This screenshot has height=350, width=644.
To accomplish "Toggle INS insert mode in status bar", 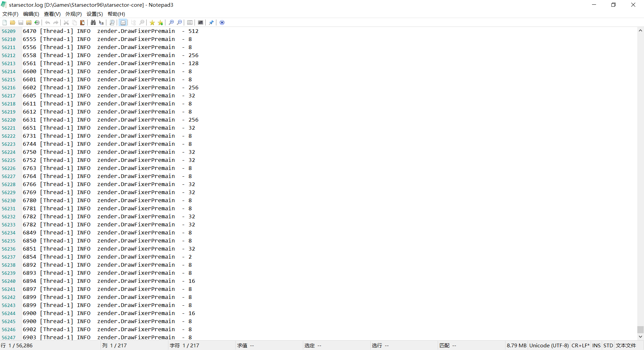I will tap(596, 345).
